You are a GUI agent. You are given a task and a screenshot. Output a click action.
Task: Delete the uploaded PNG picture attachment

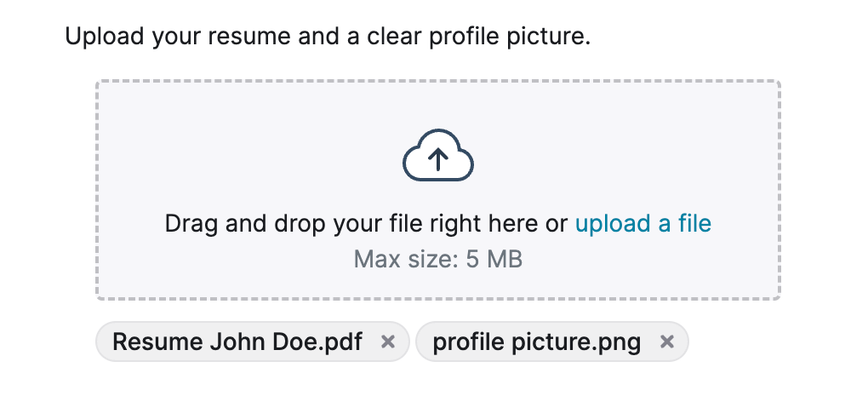click(x=667, y=342)
